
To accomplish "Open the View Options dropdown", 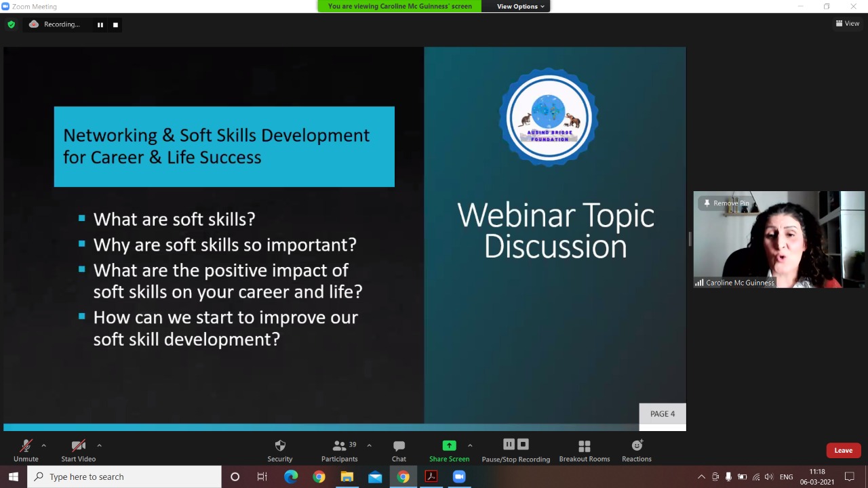I will (x=520, y=6).
